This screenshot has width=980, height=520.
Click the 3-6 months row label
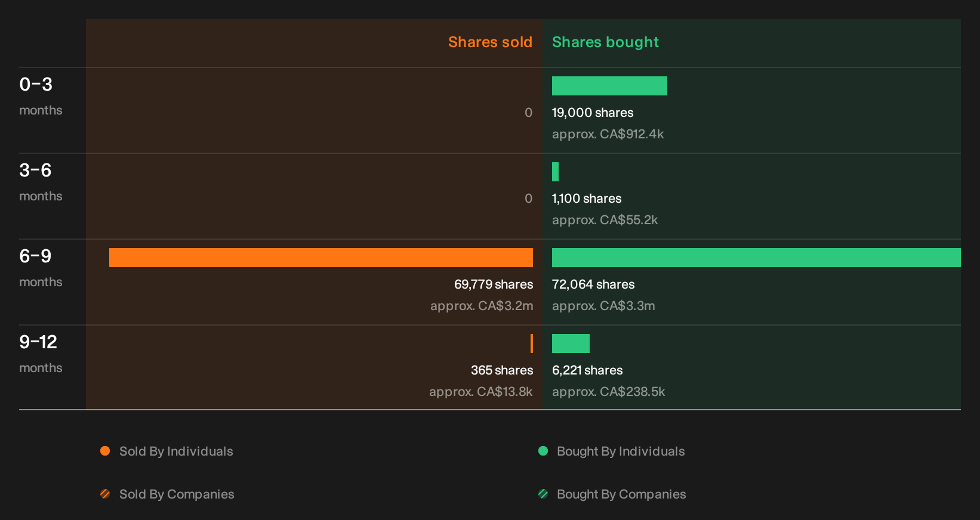tap(41, 181)
